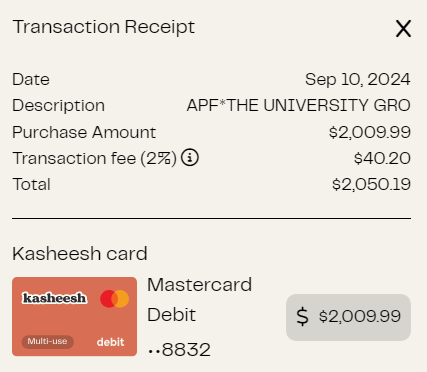Click the Kasheesh card image
The image size is (427, 372).
click(x=75, y=317)
